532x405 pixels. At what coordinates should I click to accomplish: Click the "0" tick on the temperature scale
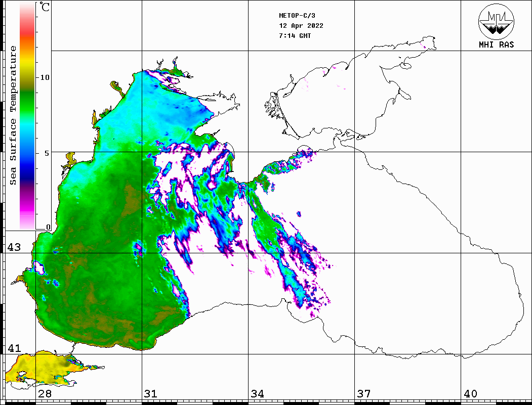coord(48,227)
